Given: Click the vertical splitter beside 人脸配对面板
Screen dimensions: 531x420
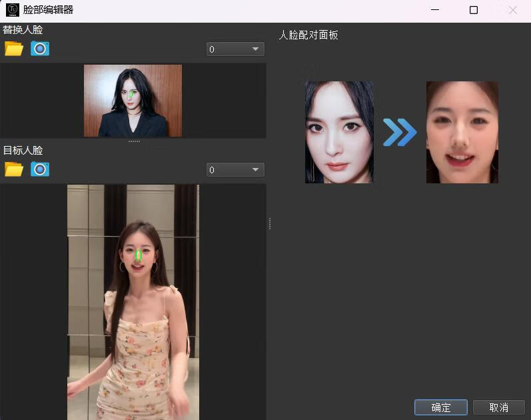Looking at the screenshot, I should 269,223.
